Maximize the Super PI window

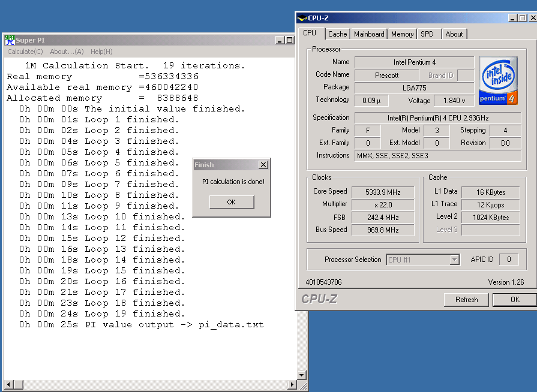(289, 40)
